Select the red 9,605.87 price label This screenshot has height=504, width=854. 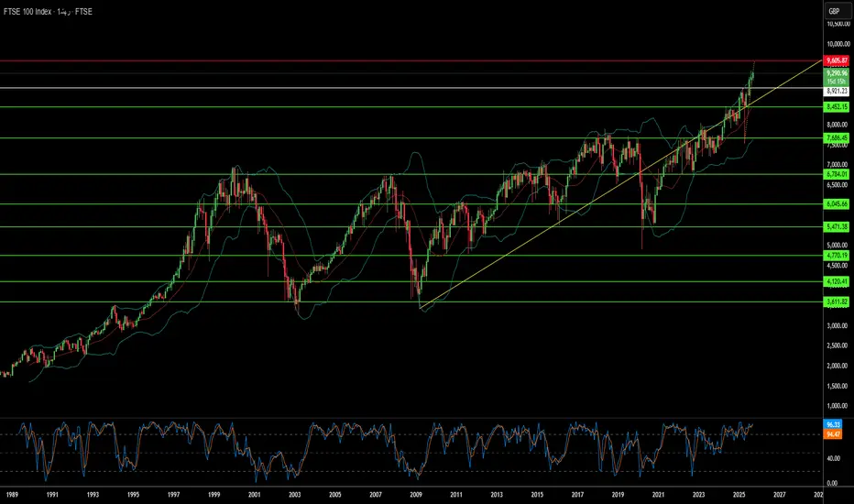pos(837,60)
